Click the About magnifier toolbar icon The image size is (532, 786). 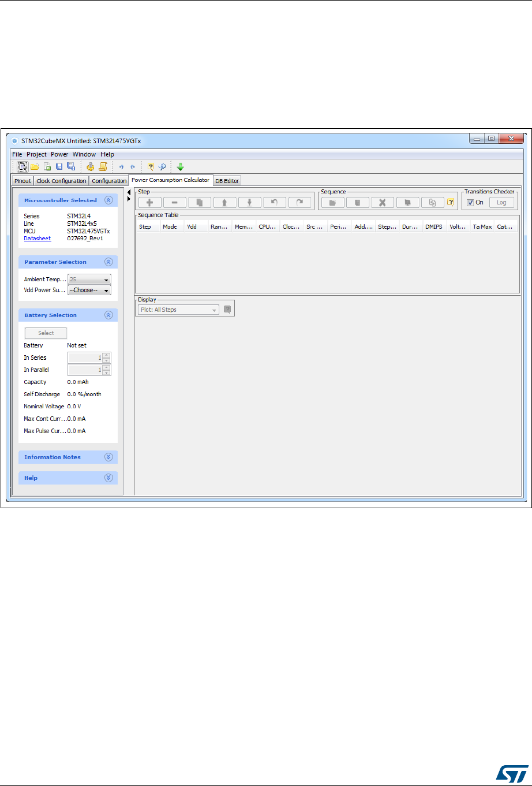point(162,167)
